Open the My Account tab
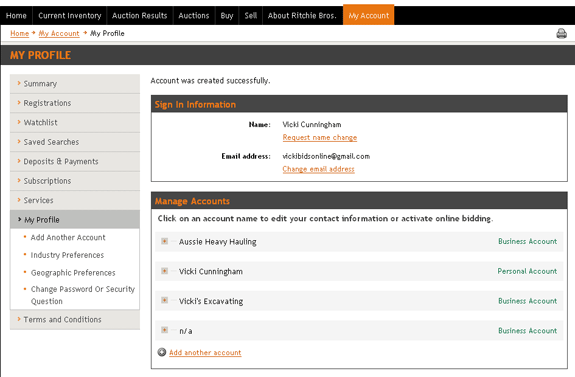 click(369, 15)
